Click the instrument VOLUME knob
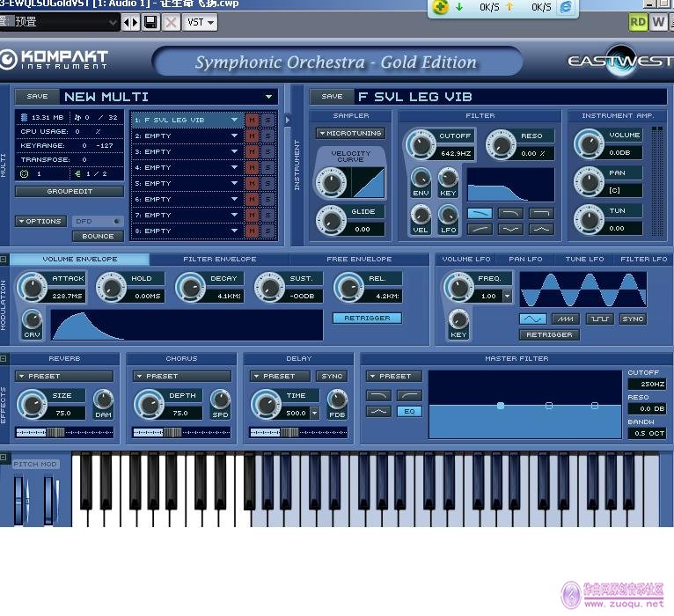Image resolution: width=674 pixels, height=616 pixels. (590, 143)
